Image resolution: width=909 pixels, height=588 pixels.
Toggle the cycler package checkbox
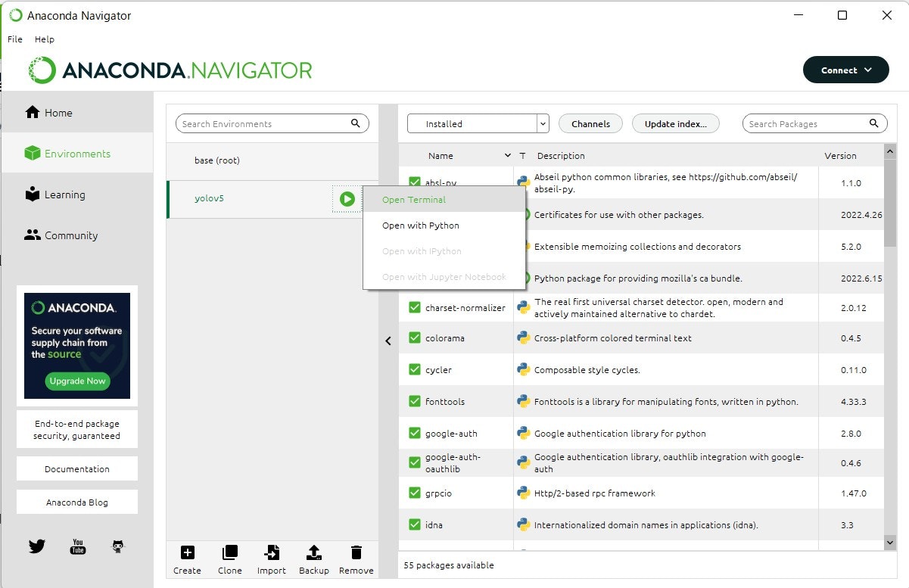pos(415,370)
